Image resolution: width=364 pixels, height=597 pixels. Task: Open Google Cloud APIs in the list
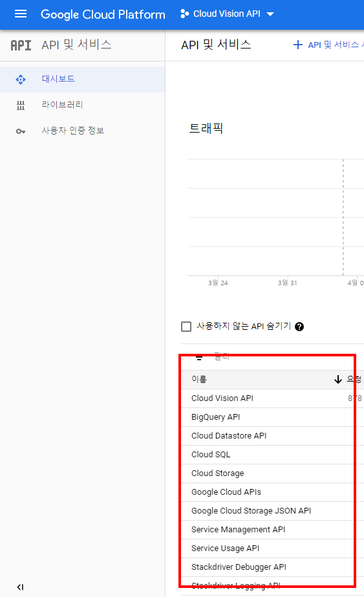pos(226,492)
